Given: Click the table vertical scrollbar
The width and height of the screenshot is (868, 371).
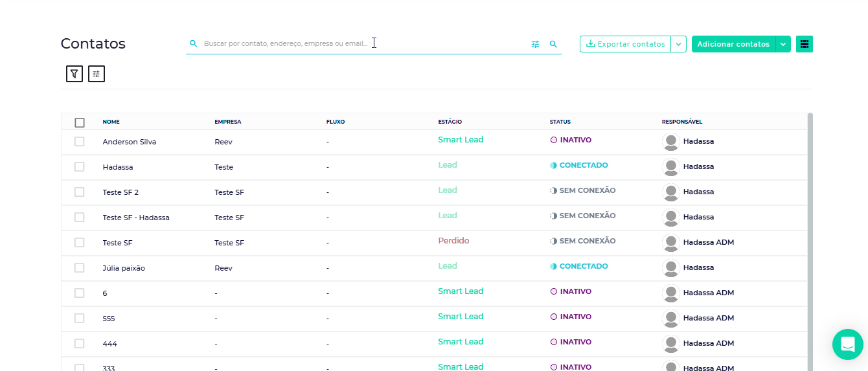Looking at the screenshot, I should 810,240.
